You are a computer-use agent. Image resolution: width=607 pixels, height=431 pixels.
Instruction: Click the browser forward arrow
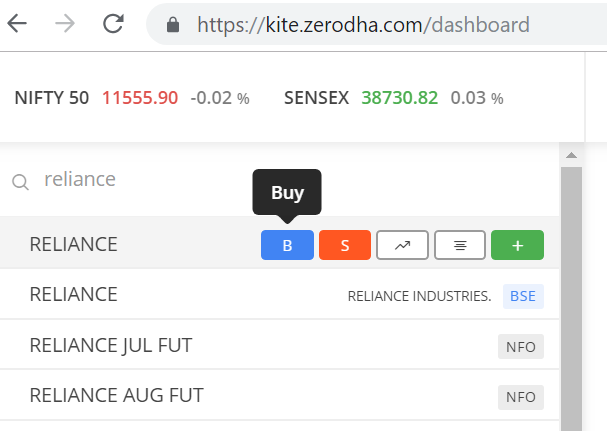(65, 24)
